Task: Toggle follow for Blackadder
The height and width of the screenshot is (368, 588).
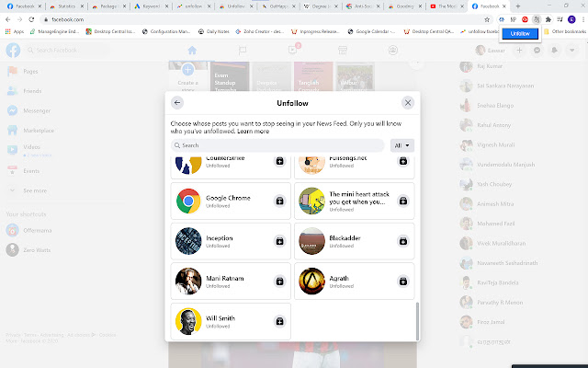Action: point(403,241)
